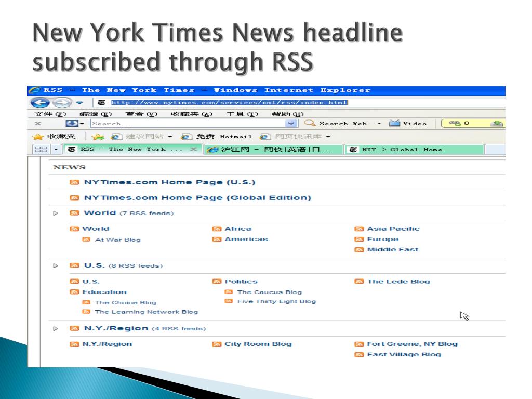Screen dimensions: 532x399
Task: Open the 帮助(H) menu
Action: coord(287,114)
